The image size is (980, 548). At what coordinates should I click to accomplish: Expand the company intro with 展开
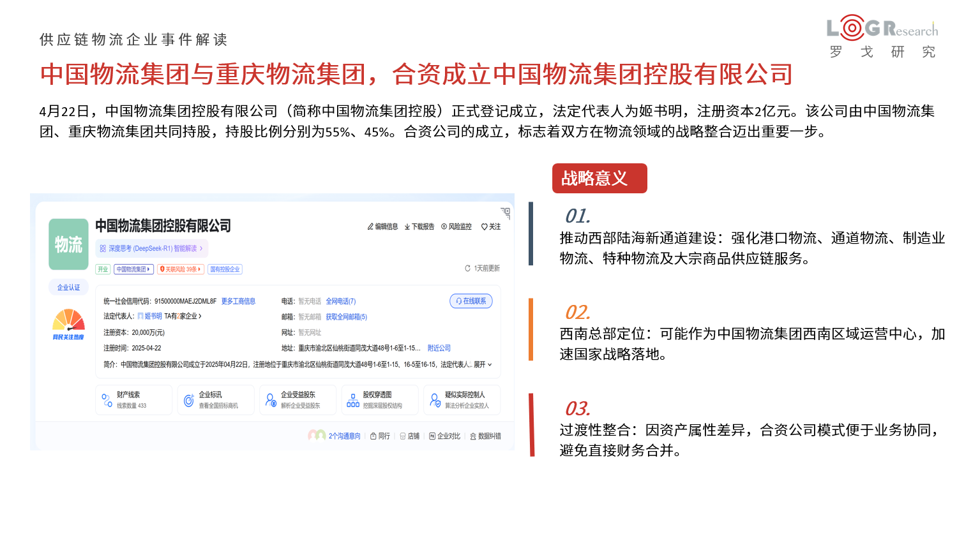click(483, 364)
